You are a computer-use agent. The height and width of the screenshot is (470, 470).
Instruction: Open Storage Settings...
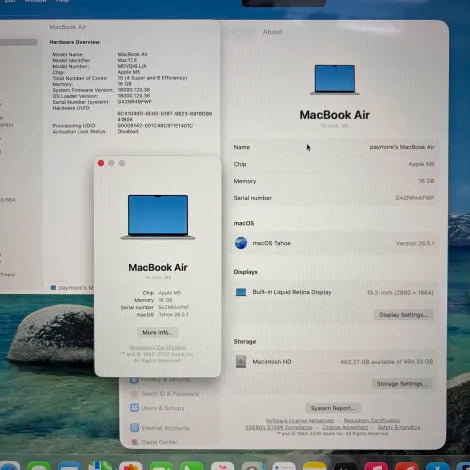[x=402, y=384]
